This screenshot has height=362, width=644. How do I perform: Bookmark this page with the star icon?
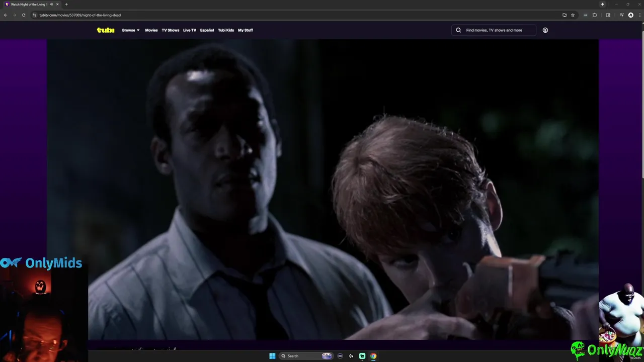573,15
